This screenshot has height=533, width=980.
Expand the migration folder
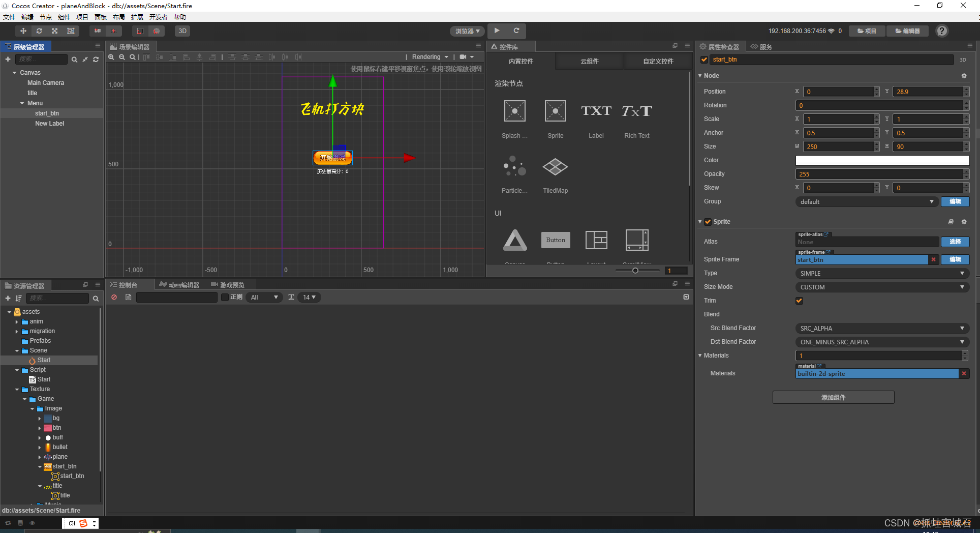pos(17,332)
